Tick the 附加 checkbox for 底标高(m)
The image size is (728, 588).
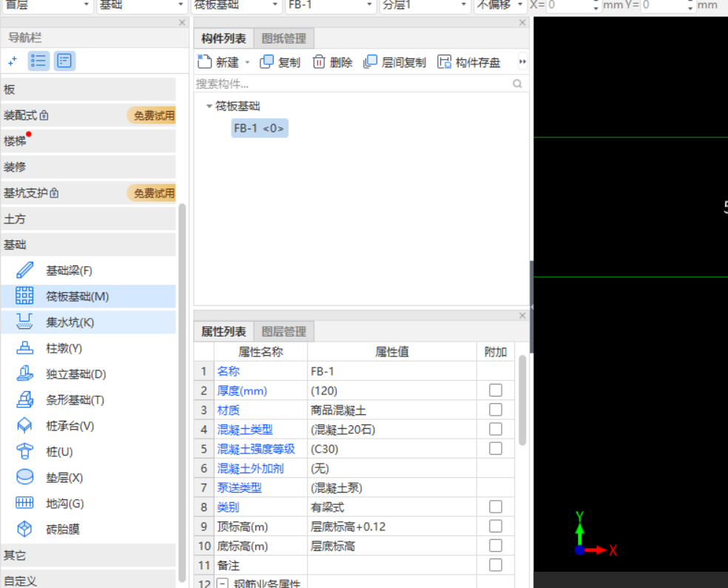tap(496, 546)
